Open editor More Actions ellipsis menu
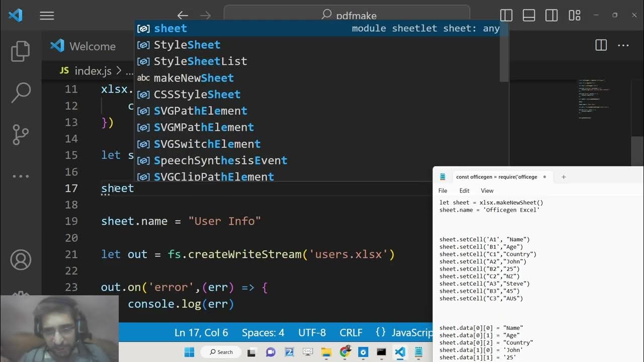The height and width of the screenshot is (362, 644). click(x=623, y=45)
